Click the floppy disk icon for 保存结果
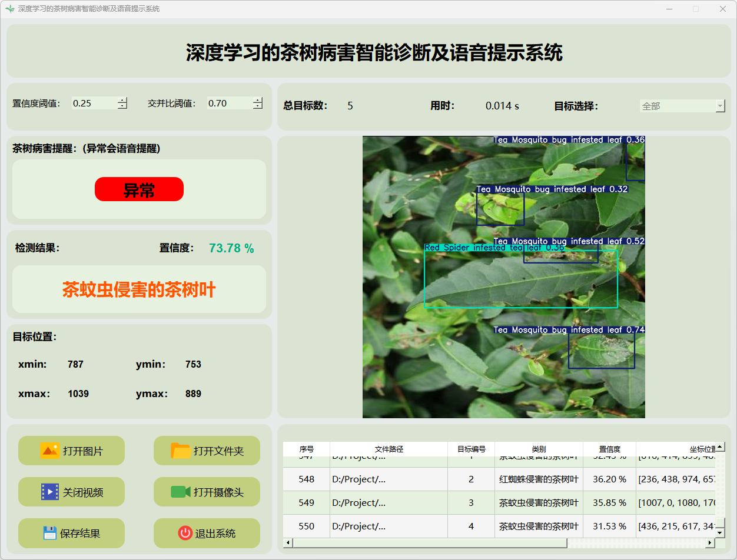Image resolution: width=737 pixels, height=560 pixels. [x=50, y=533]
